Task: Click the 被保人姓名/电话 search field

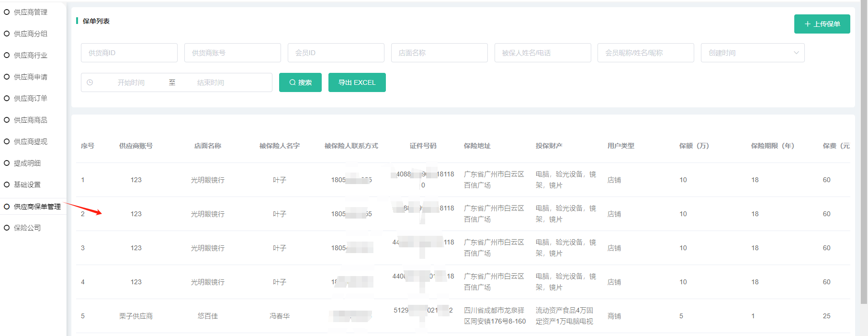Action: pos(542,53)
